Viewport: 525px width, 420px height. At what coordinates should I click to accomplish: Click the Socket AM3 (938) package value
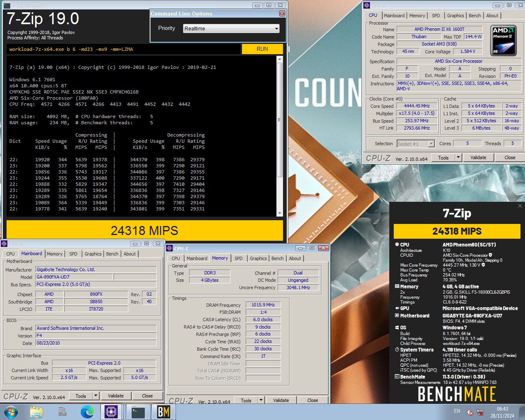[439, 44]
